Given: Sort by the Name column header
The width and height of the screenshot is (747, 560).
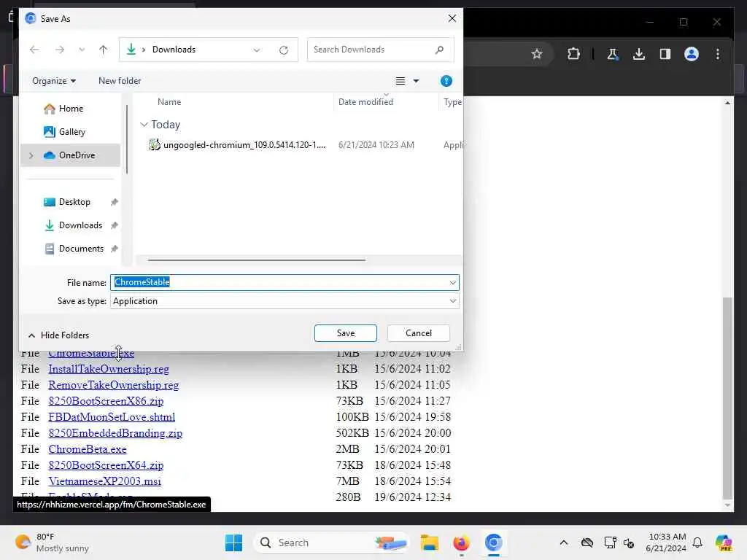Looking at the screenshot, I should coord(169,102).
